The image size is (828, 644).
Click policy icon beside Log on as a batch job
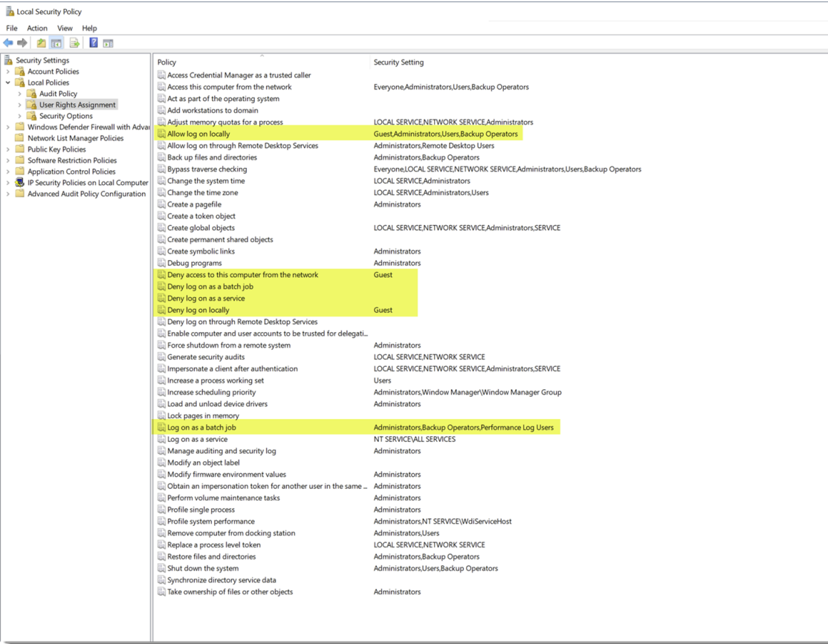pos(161,427)
